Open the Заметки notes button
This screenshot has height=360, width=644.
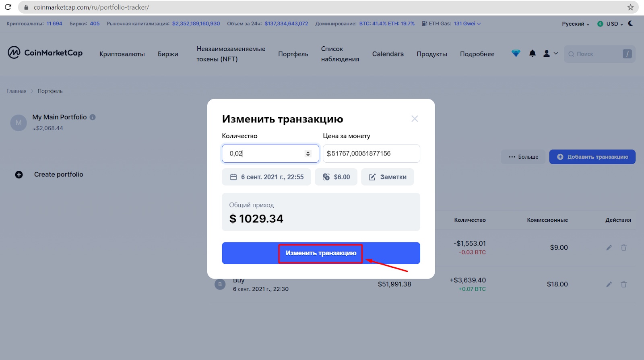(x=388, y=177)
